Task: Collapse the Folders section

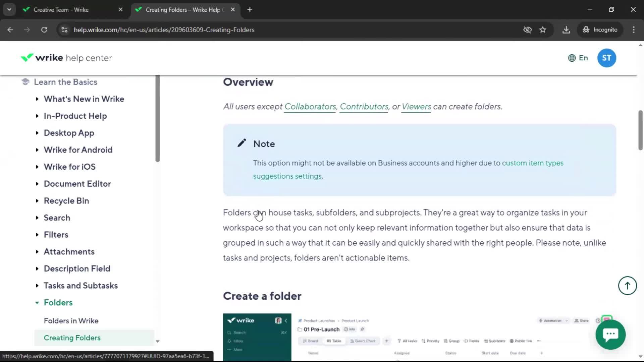Action: [58, 303]
